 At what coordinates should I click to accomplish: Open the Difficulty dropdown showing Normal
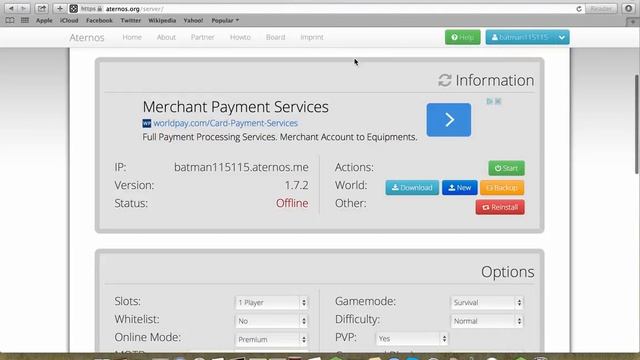point(487,321)
